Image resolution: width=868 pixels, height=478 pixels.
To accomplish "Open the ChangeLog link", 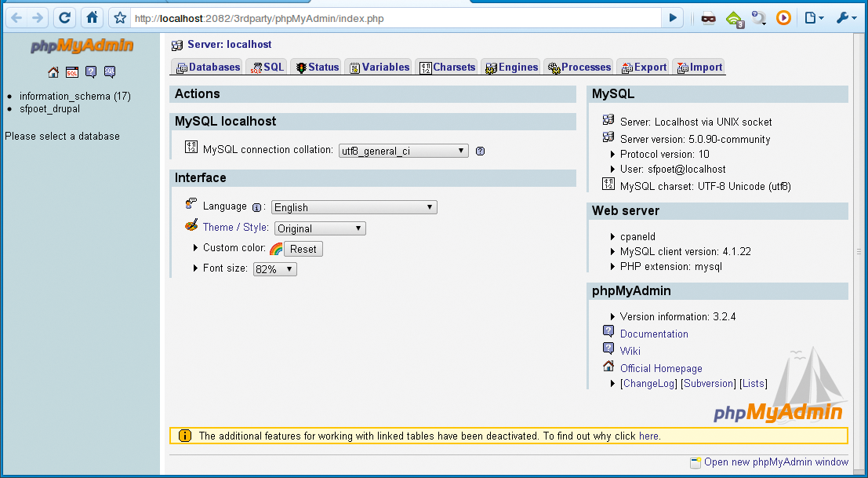I will tap(648, 383).
